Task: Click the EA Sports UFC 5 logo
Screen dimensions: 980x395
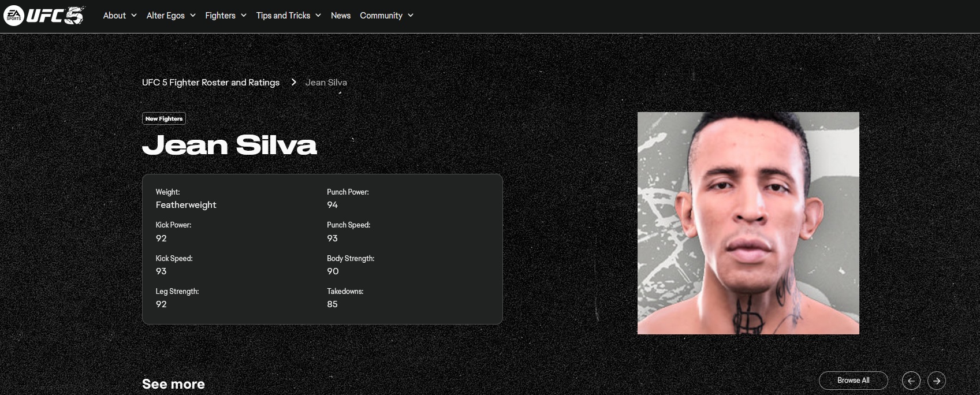Action: pos(44,15)
